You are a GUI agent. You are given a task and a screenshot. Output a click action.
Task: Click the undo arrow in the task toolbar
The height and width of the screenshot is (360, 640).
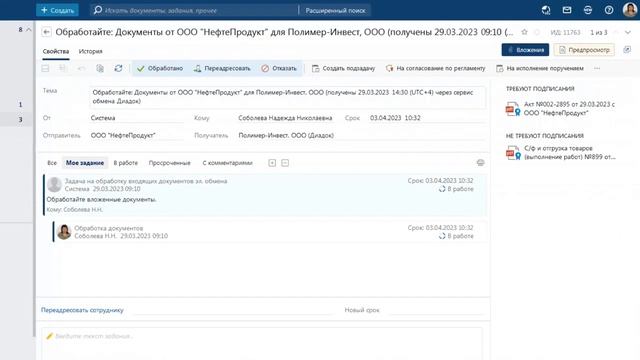point(81,68)
